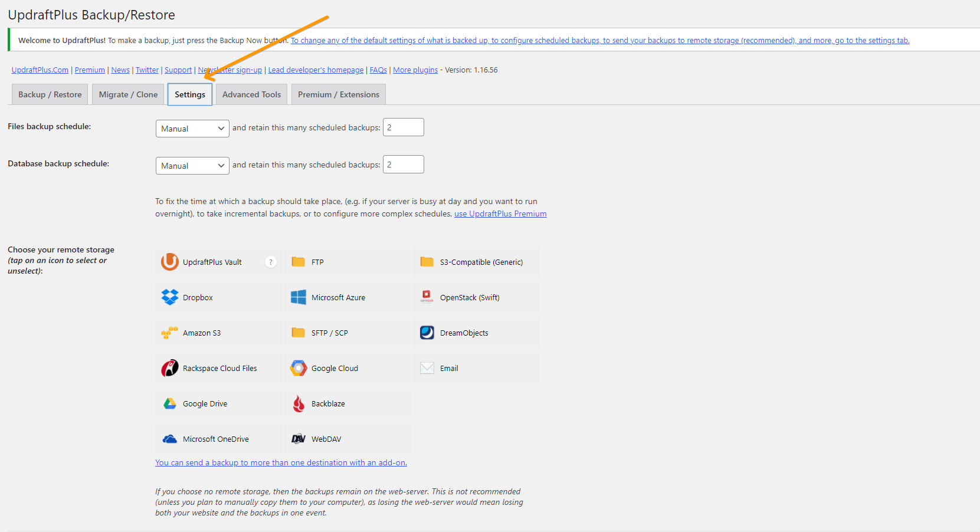Click the UpdraftPlus Vault help question mark
The width and height of the screenshot is (980, 532).
(271, 262)
